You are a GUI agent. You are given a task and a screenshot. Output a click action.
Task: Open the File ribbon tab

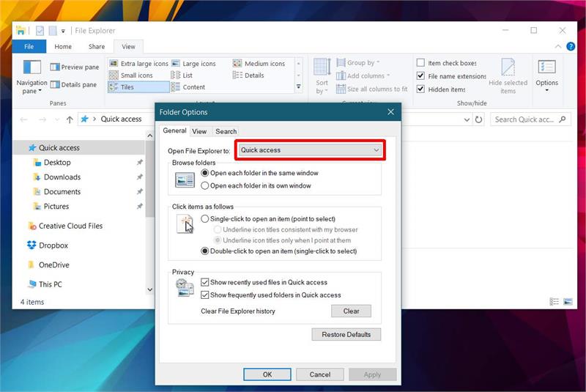[x=29, y=46]
